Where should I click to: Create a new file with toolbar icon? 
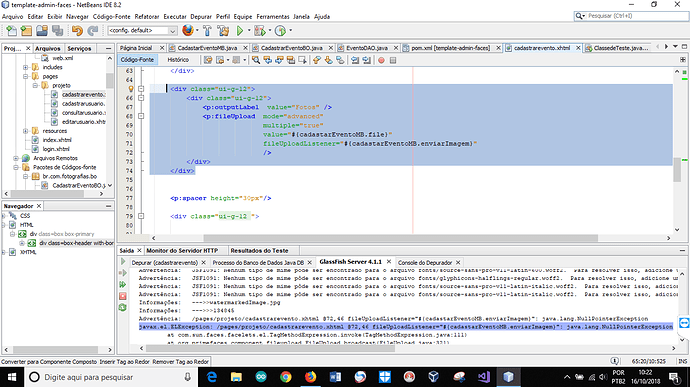(x=11, y=30)
